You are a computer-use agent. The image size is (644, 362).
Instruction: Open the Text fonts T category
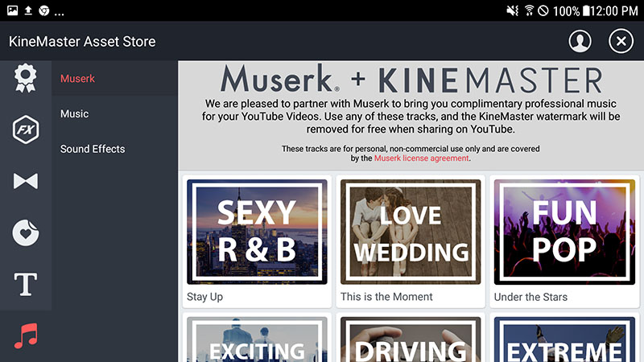[26, 284]
